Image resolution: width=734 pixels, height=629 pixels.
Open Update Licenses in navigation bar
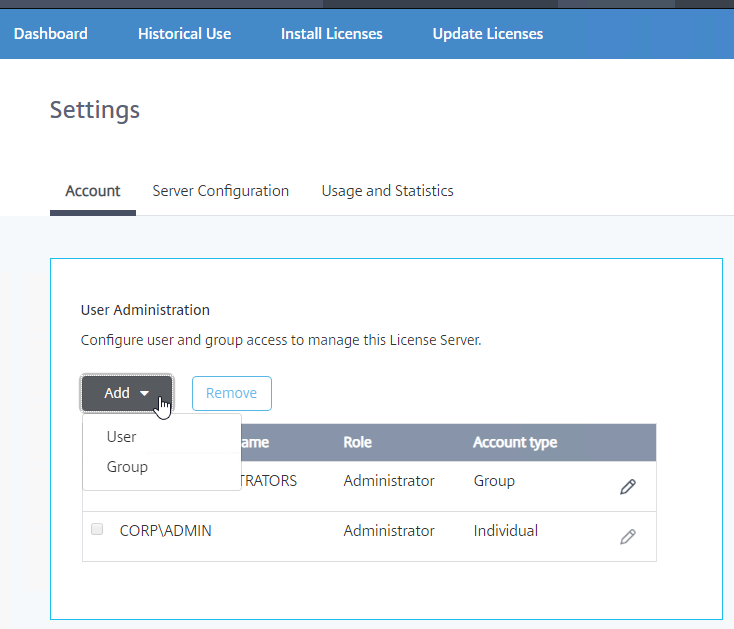click(x=487, y=34)
